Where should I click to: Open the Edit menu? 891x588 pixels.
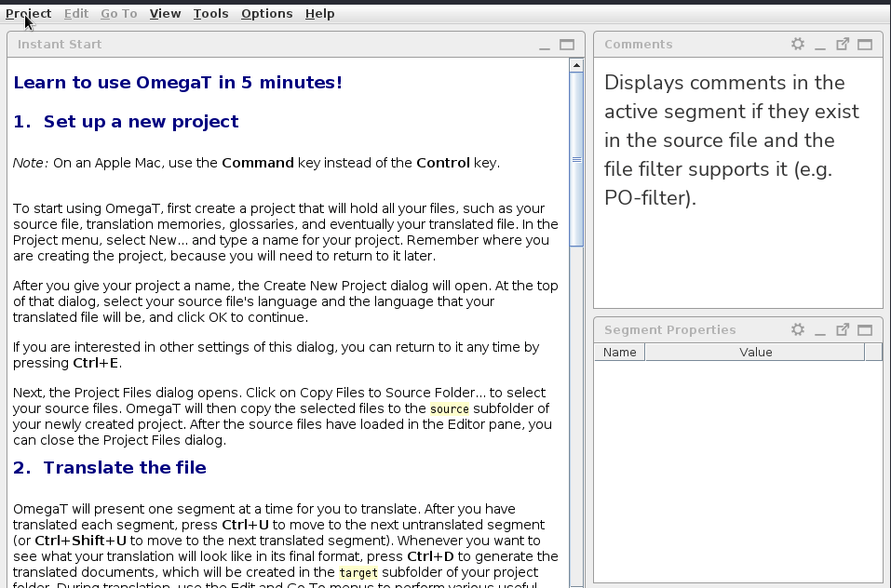76,14
